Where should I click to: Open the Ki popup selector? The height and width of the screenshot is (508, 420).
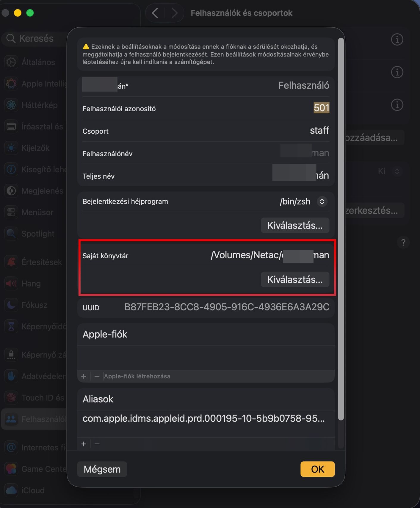pyautogui.click(x=397, y=171)
